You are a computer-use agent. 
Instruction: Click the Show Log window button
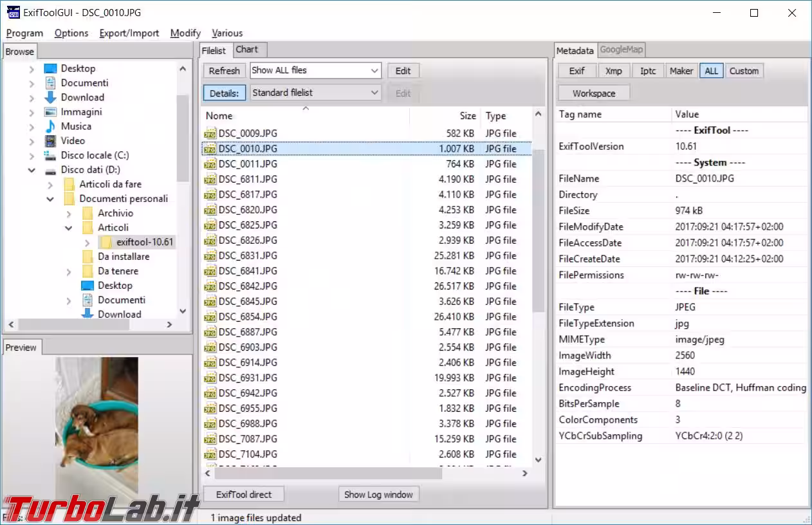click(378, 494)
